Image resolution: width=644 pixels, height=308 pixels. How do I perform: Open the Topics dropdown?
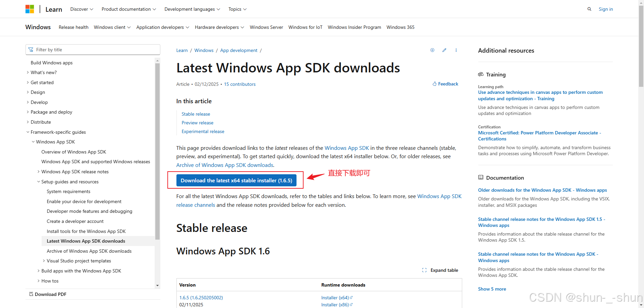coord(237,9)
